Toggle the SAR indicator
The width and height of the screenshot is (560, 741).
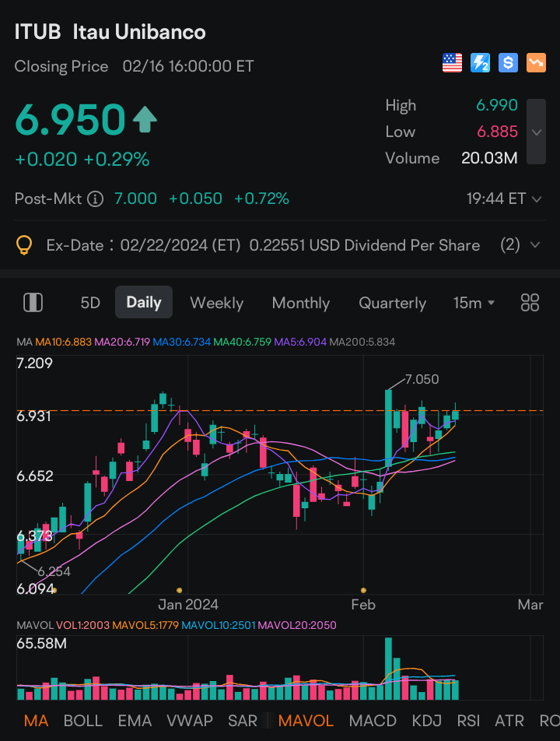coord(242,721)
